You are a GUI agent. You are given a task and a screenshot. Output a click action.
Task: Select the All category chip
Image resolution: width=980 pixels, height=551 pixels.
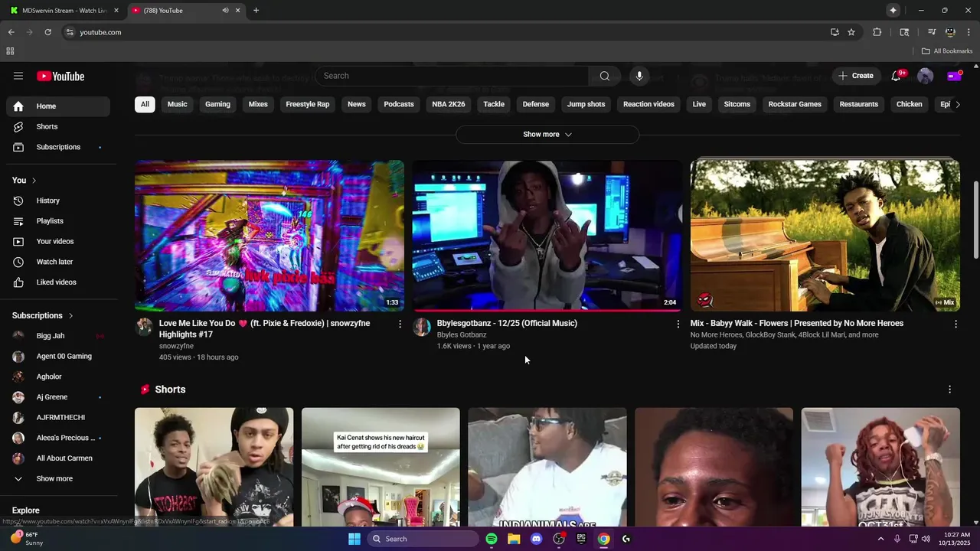pos(145,104)
